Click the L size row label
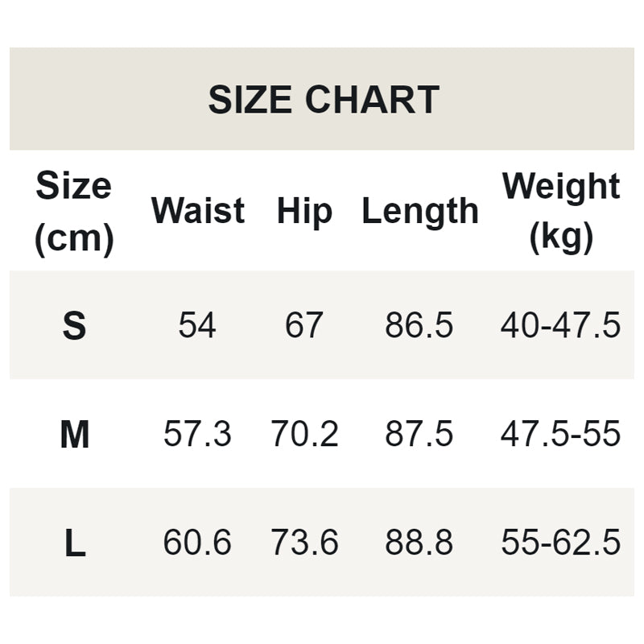Image resolution: width=644 pixels, height=644 pixels. tap(74, 544)
